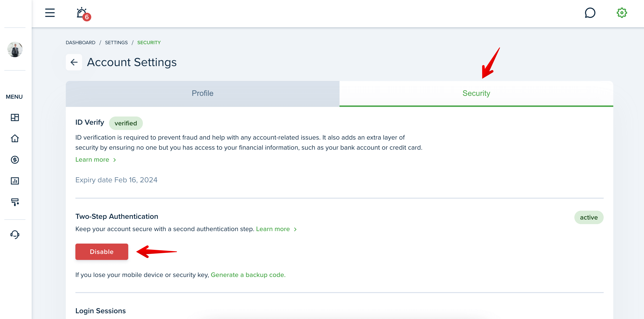The image size is (644, 319).
Task: Open the notifications bell with 6 alerts
Action: [83, 14]
